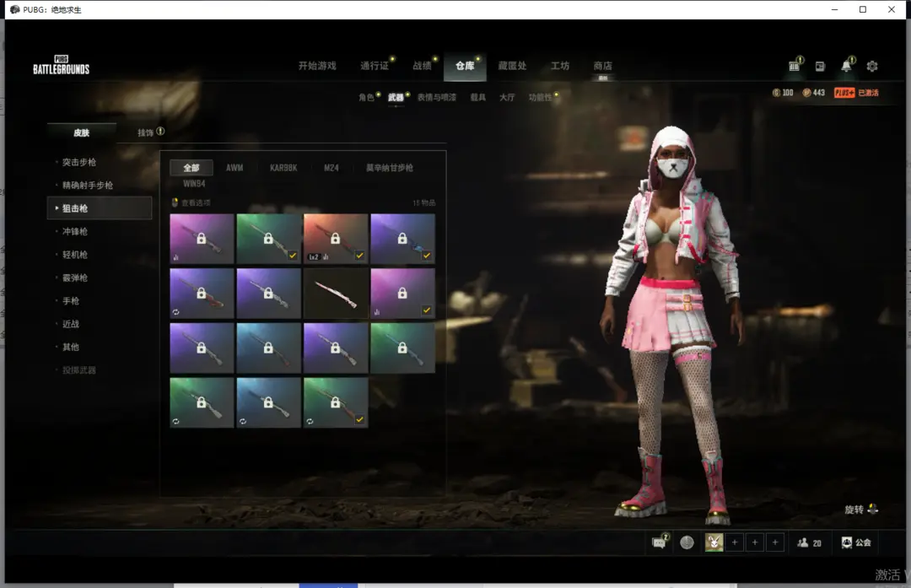The width and height of the screenshot is (911, 588).
Task: Open the 藏匿处 hideout tab
Action: pyautogui.click(x=513, y=66)
